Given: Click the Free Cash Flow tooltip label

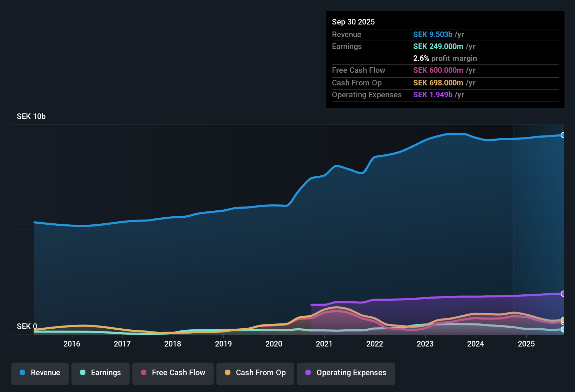Looking at the screenshot, I should 359,70.
